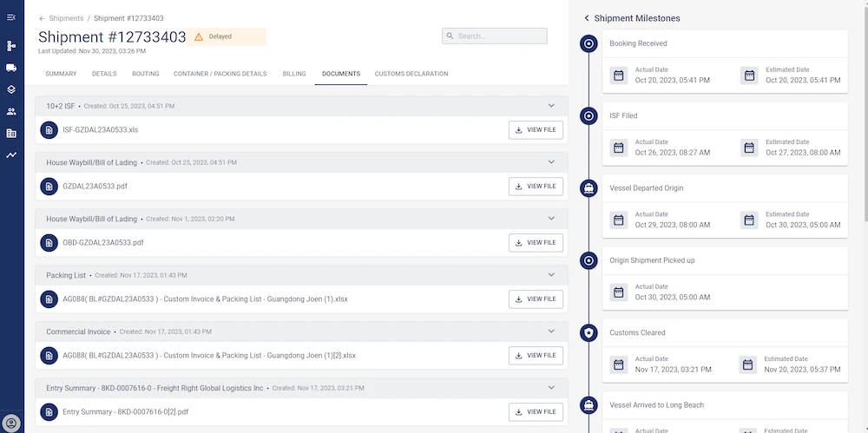Open the layers sidebar icon

(x=11, y=89)
